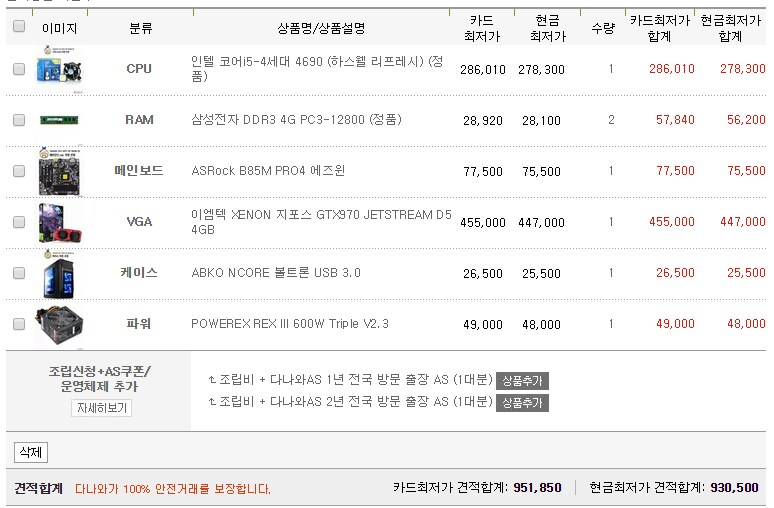Open the GTX970 graphics card thumbnail
This screenshot has width=774, height=508.
[59, 222]
